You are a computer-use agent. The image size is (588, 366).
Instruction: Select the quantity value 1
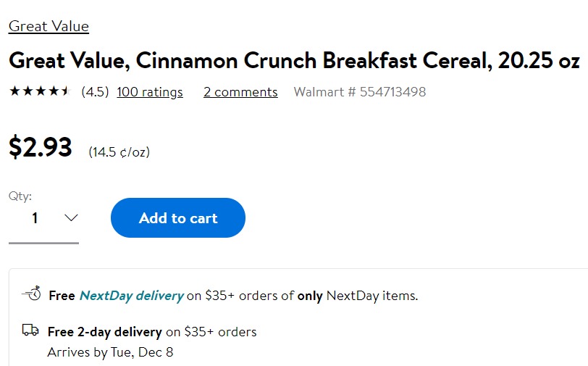[35, 218]
